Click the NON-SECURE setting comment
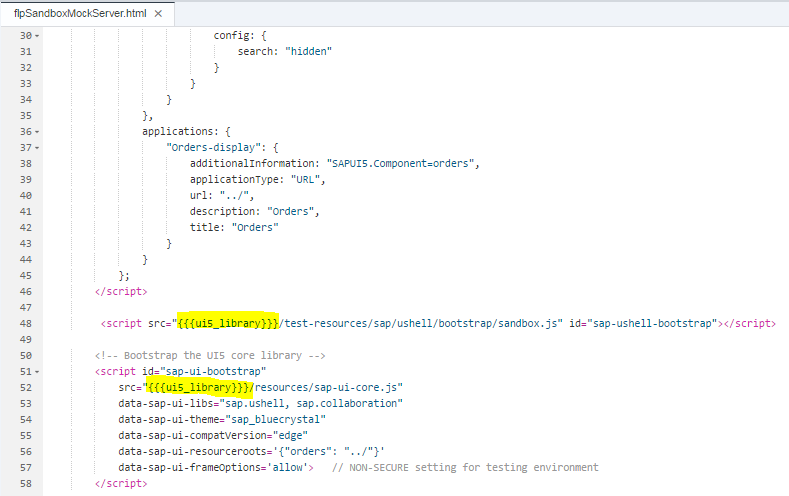789x496 pixels. coord(465,467)
